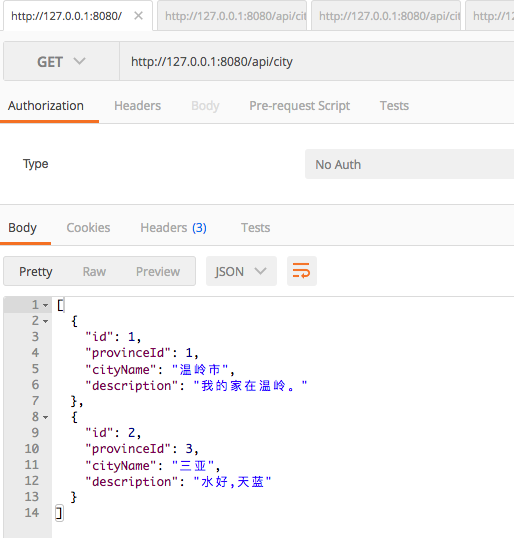Image resolution: width=514 pixels, height=538 pixels.
Task: Toggle the orange line-wrap icon
Action: 302,271
